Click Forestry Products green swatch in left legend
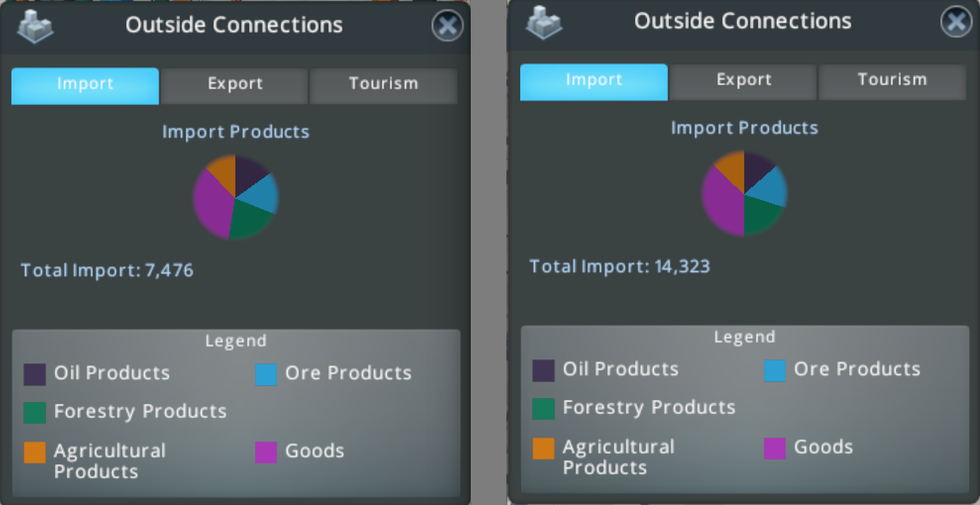The width and height of the screenshot is (980, 505). 35,412
